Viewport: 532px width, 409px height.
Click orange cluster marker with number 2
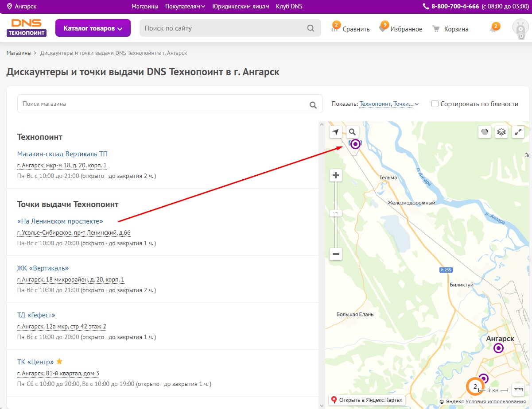[475, 387]
